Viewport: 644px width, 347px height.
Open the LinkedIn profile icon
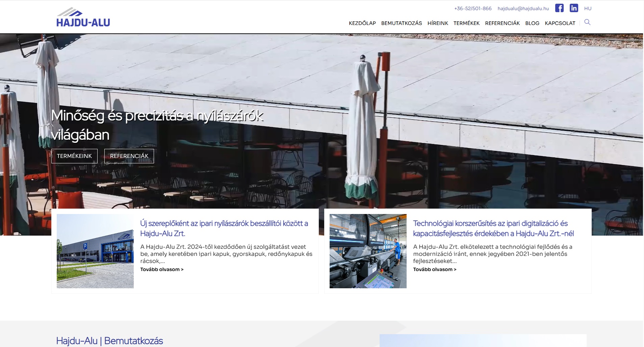pyautogui.click(x=574, y=8)
